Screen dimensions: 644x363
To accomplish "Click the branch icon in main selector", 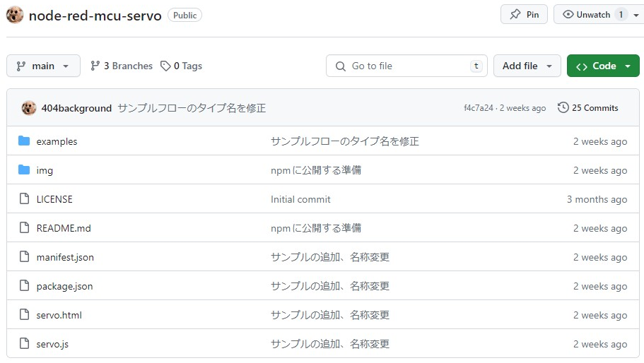I will pyautogui.click(x=21, y=66).
